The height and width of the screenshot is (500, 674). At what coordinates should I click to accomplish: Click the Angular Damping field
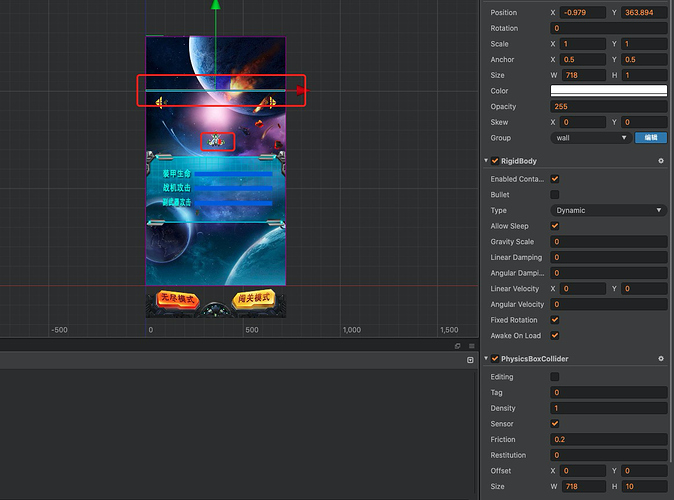click(x=609, y=273)
